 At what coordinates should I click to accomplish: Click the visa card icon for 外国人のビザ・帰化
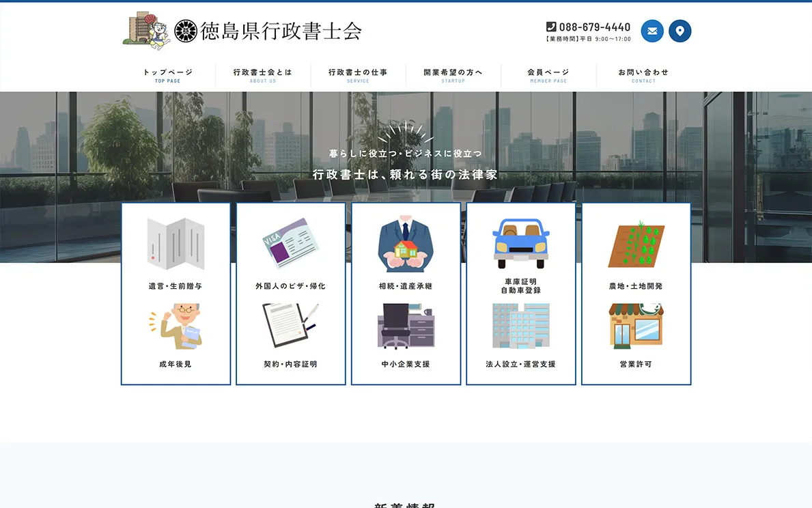(291, 244)
